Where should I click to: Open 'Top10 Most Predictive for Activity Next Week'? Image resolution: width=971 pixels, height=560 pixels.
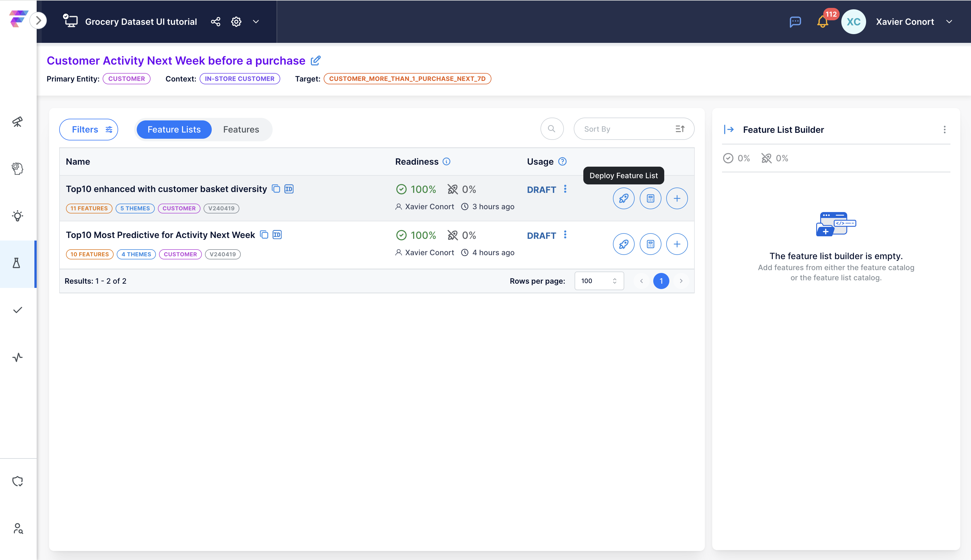(x=160, y=235)
